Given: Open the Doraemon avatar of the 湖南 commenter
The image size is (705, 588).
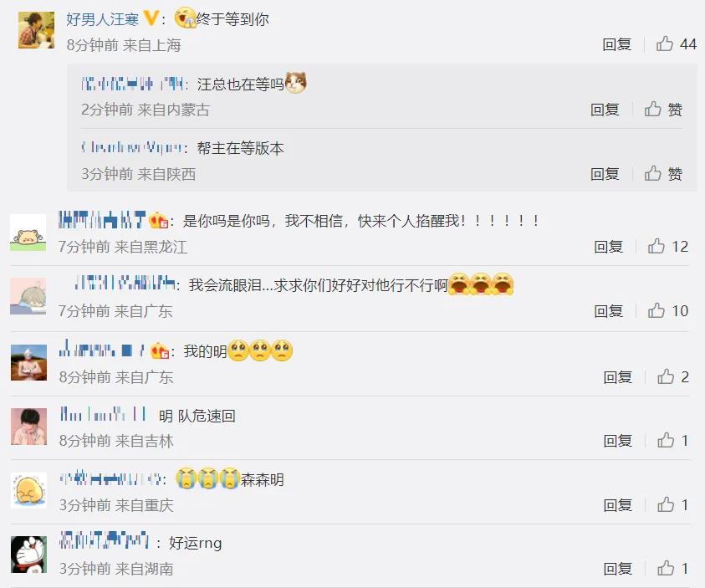Looking at the screenshot, I should pos(28,555).
